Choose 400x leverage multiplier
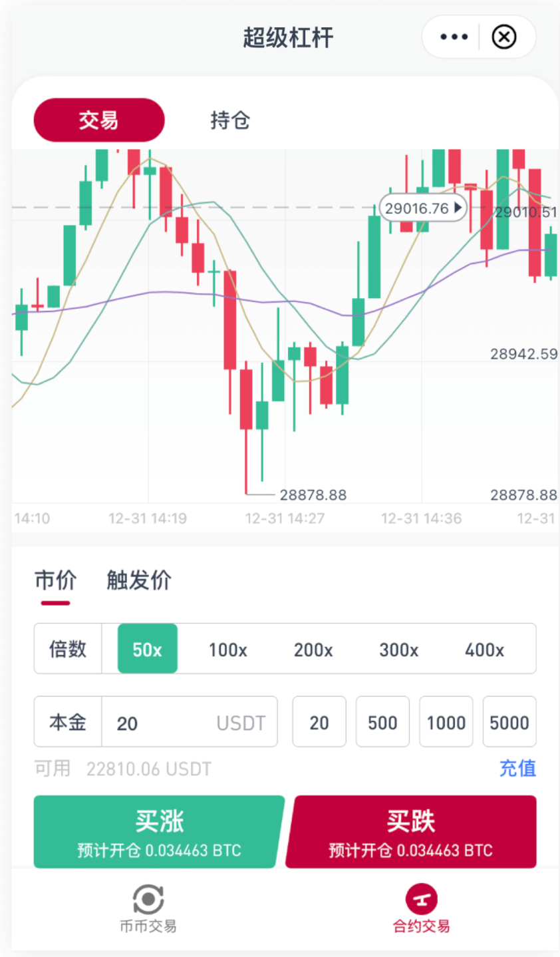The height and width of the screenshot is (957, 560). (x=484, y=649)
